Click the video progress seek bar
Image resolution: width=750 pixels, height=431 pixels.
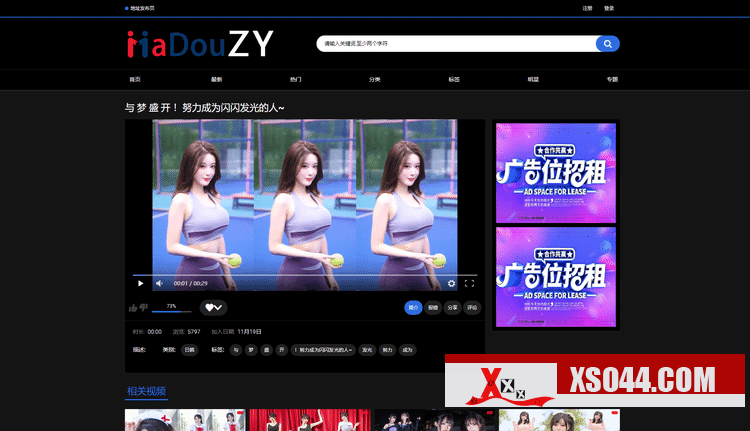305,275
